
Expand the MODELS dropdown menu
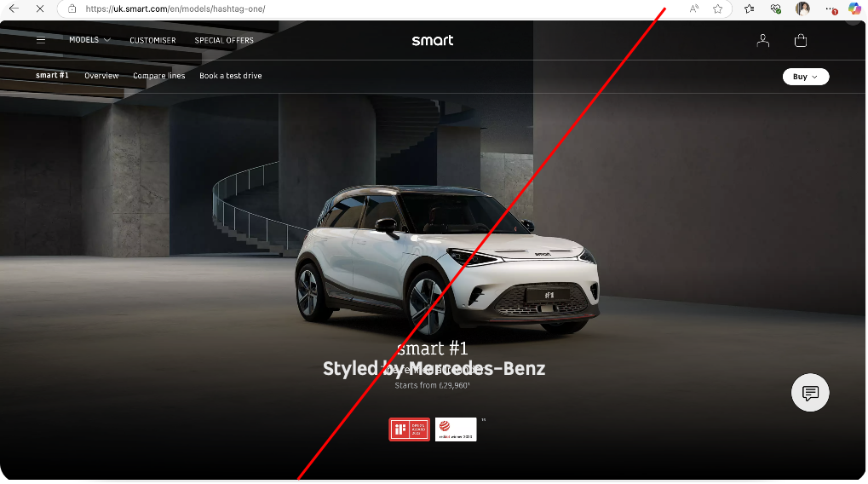point(89,40)
